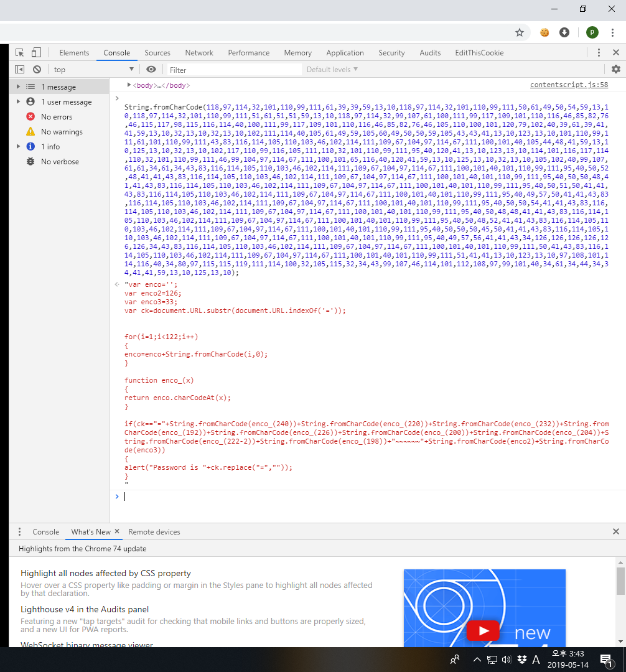Viewport: 626px width, 672px height.
Task: Open the Memory tab
Action: tap(298, 53)
